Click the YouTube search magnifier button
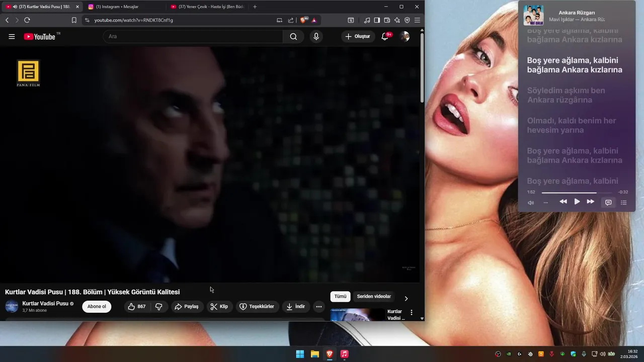 tap(293, 36)
